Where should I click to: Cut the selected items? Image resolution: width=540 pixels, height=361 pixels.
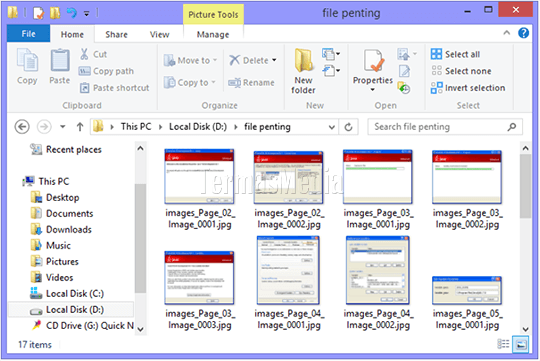point(93,54)
